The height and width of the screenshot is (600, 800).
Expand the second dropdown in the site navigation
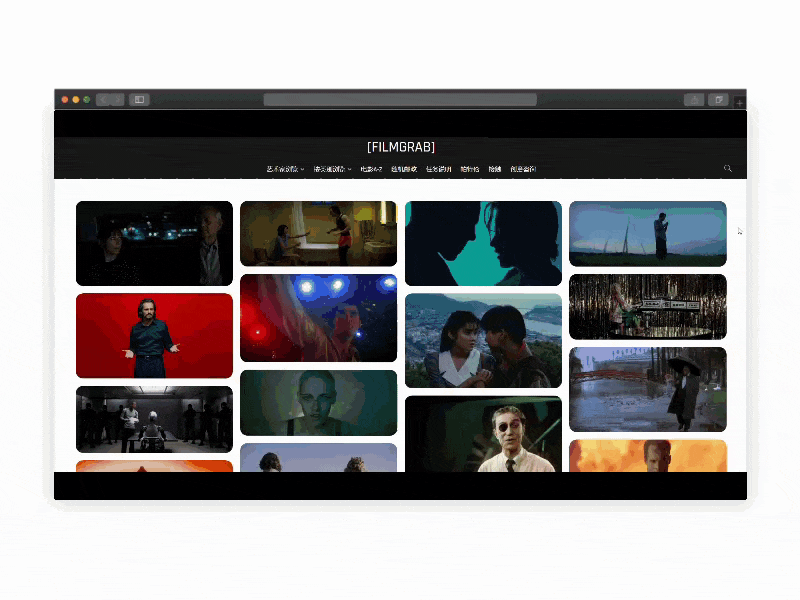(332, 169)
